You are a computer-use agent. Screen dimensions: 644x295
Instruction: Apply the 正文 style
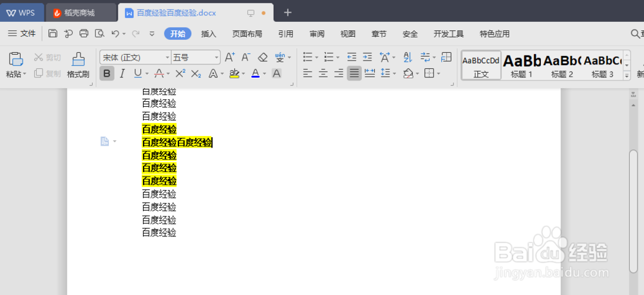coord(481,65)
